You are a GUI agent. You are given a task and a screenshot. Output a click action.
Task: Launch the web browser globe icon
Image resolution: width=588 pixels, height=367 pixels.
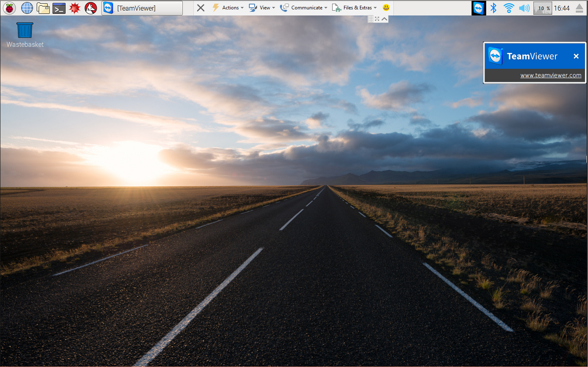click(x=27, y=8)
